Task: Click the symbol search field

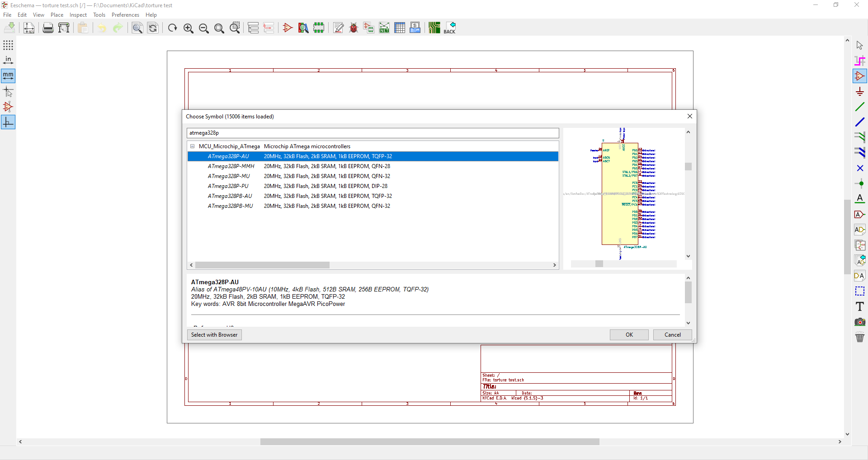Action: pyautogui.click(x=373, y=133)
